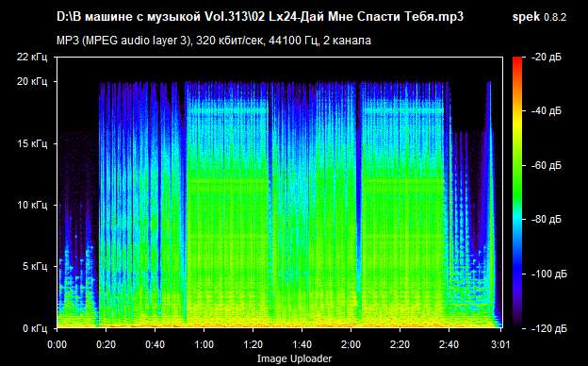Click the 2:20 time axis marker
Screen dimensions: 588x366
(x=400, y=344)
